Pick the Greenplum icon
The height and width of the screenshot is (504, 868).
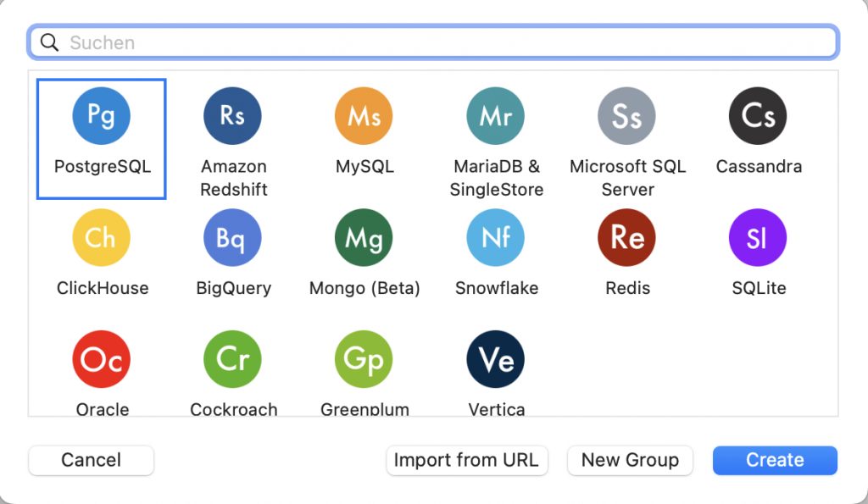[x=364, y=360]
